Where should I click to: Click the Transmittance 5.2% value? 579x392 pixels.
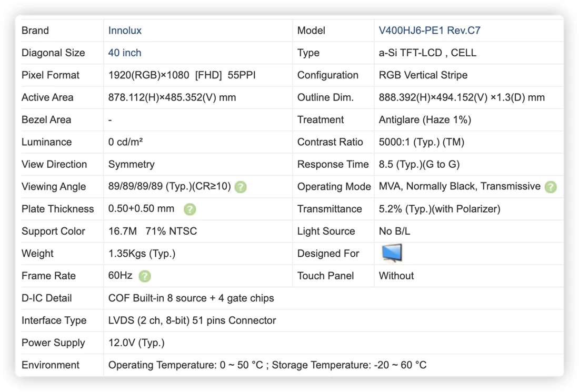[x=440, y=209]
